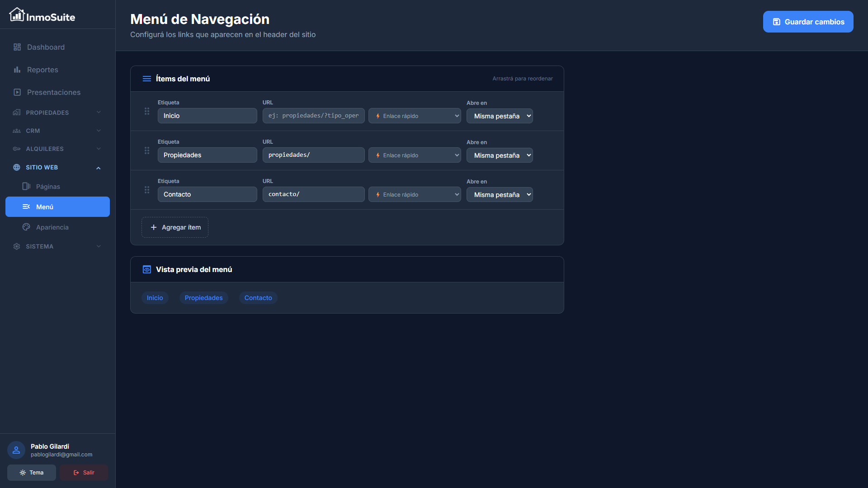Click the Contacto URL input field
868x488 pixels.
313,194
